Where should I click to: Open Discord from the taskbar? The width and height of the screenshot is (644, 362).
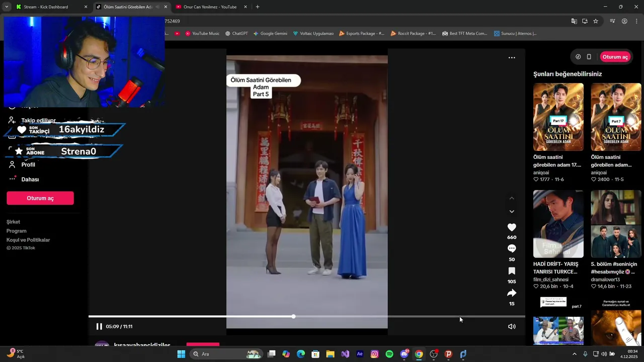click(x=404, y=354)
